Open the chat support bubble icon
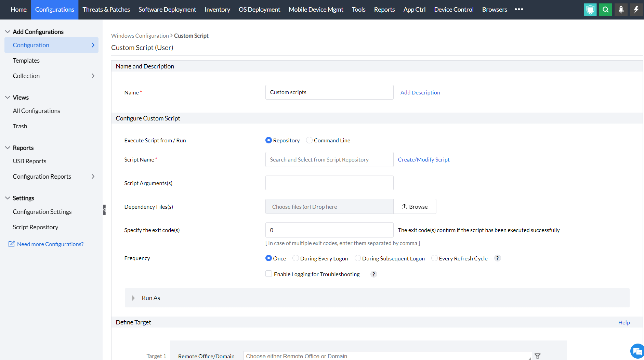The height and width of the screenshot is (360, 644). [637, 351]
